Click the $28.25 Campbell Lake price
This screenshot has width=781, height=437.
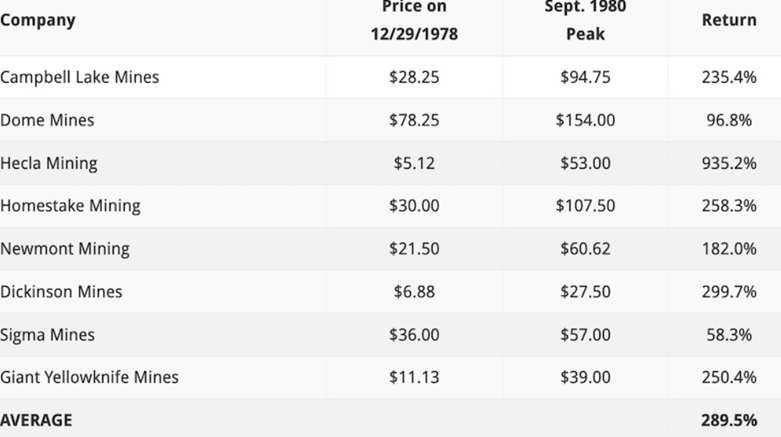(413, 77)
